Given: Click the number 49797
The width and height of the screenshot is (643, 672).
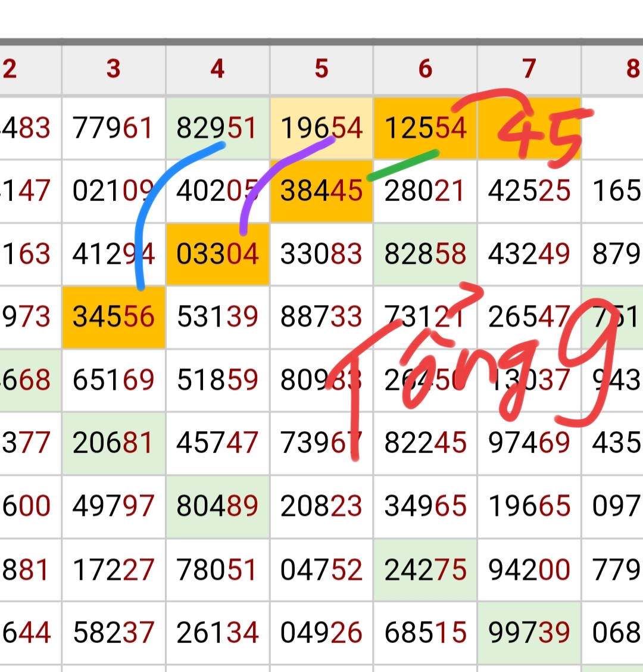Looking at the screenshot, I should click(114, 506).
